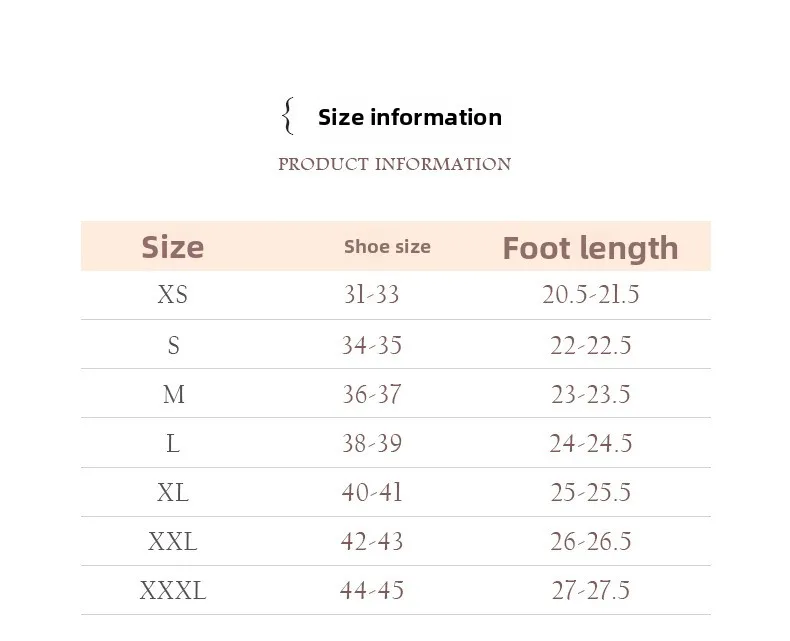Image resolution: width=790 pixels, height=641 pixels.
Task: Click shoe size 40-41 cell
Action: (372, 492)
